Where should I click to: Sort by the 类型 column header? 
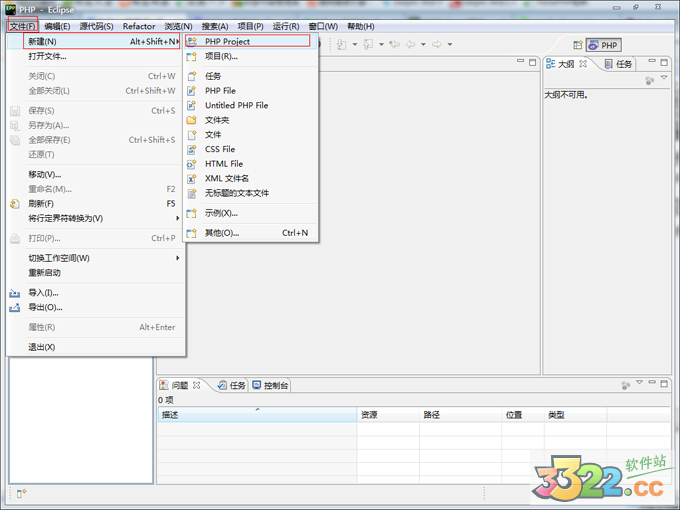[x=575, y=415]
